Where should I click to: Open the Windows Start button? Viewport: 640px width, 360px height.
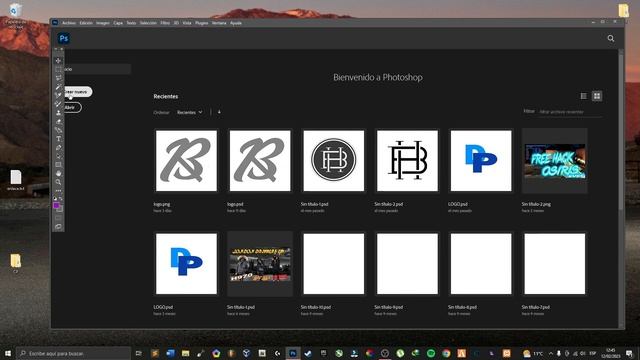8,353
